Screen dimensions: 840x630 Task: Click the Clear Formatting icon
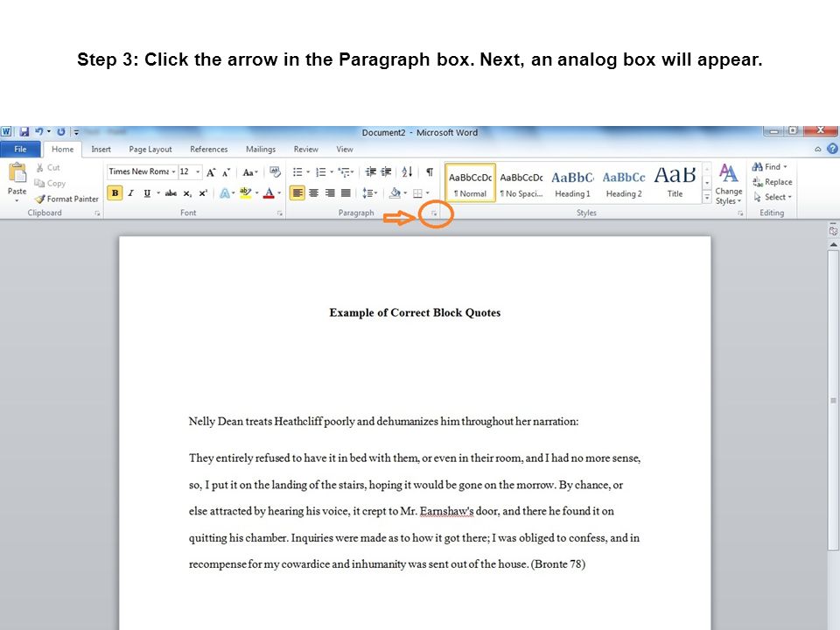point(275,172)
